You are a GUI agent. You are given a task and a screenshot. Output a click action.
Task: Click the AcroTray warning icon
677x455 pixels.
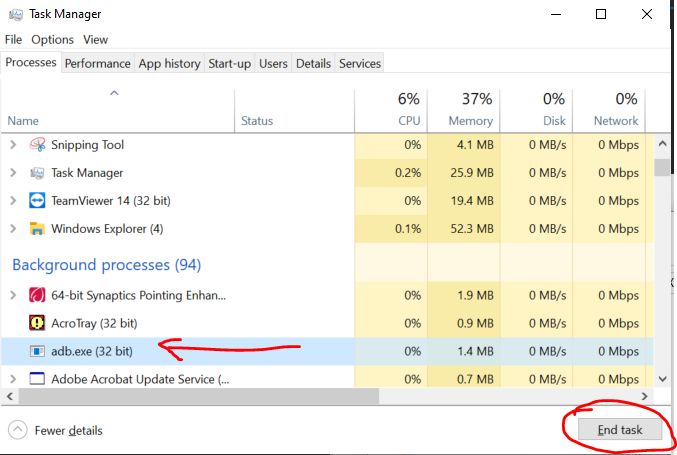pyautogui.click(x=37, y=323)
